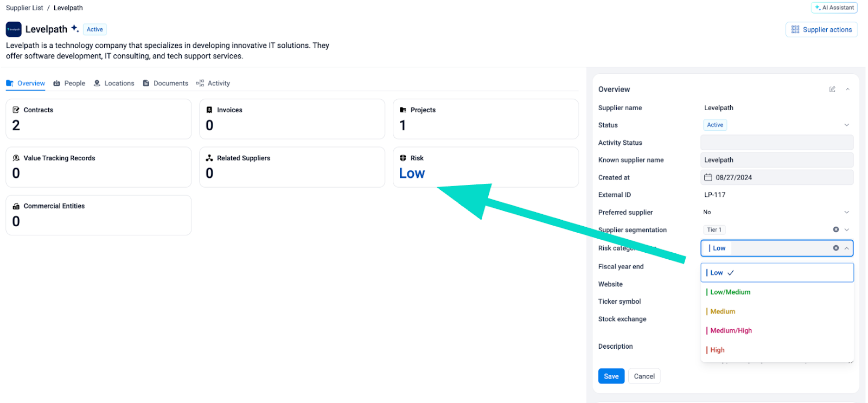Click the calendar icon in Created at
Screen dimensions: 868x403
pyautogui.click(x=708, y=177)
